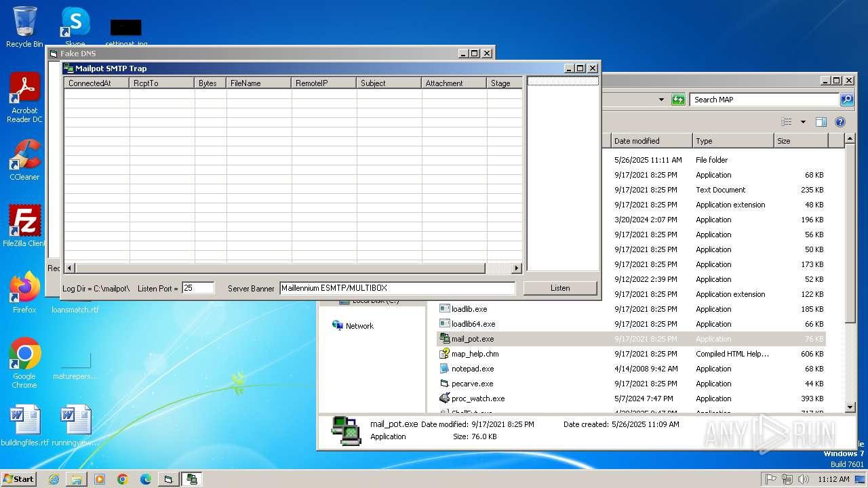Click the RemoteIP column header

coord(324,83)
